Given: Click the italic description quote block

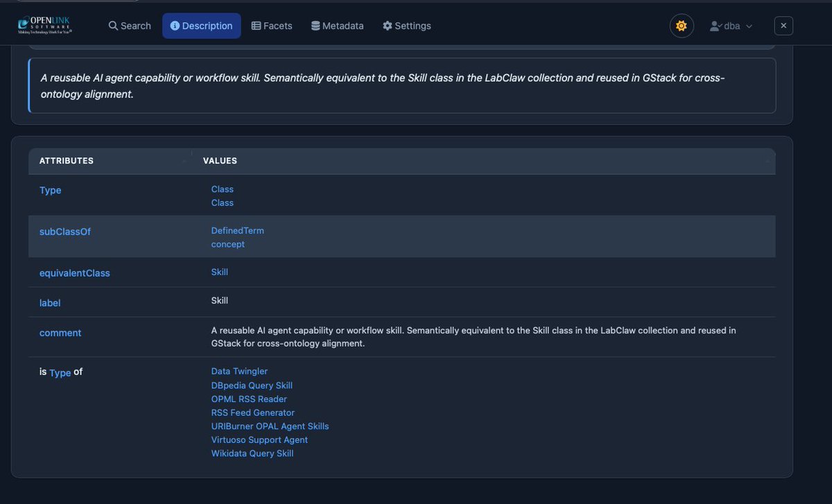Looking at the screenshot, I should point(402,86).
